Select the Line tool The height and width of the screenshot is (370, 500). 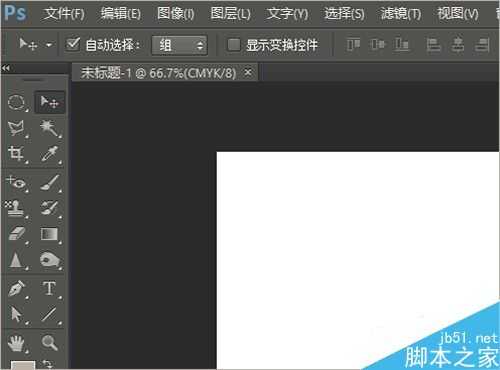click(50, 314)
